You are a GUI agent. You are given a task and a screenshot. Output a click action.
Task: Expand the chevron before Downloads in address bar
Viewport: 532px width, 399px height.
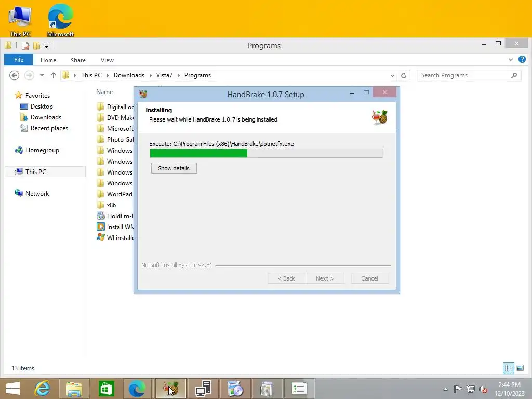point(108,75)
